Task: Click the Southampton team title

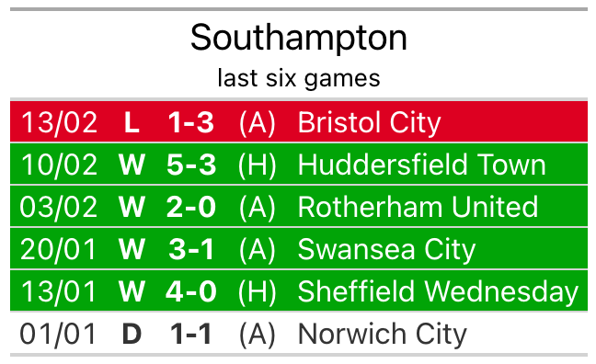Action: click(x=299, y=38)
